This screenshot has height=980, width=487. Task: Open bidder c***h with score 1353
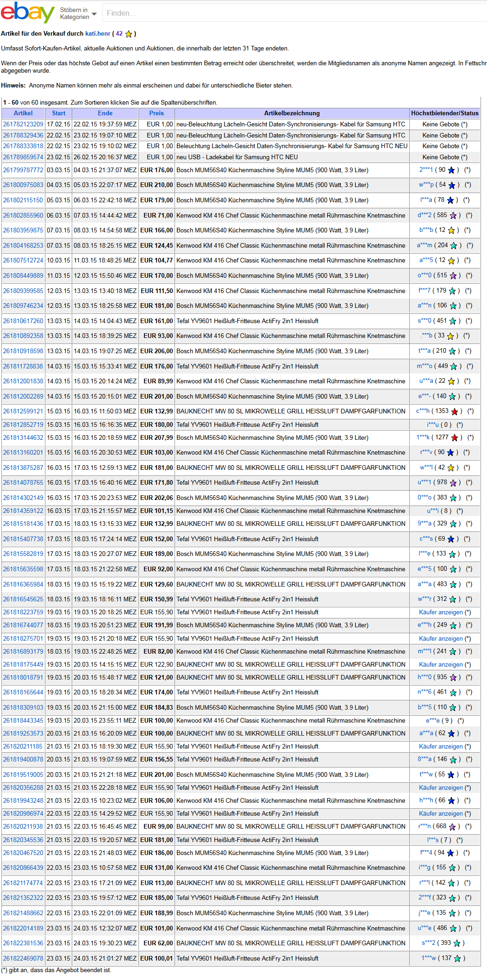(x=423, y=411)
